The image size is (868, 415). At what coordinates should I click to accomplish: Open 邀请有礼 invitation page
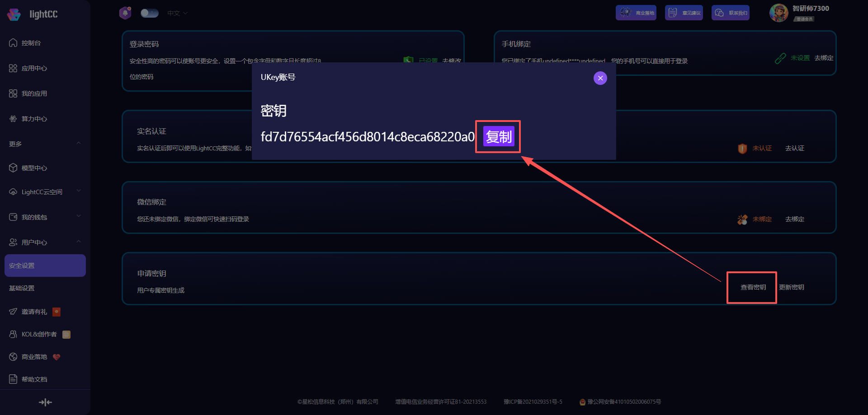[x=34, y=312]
